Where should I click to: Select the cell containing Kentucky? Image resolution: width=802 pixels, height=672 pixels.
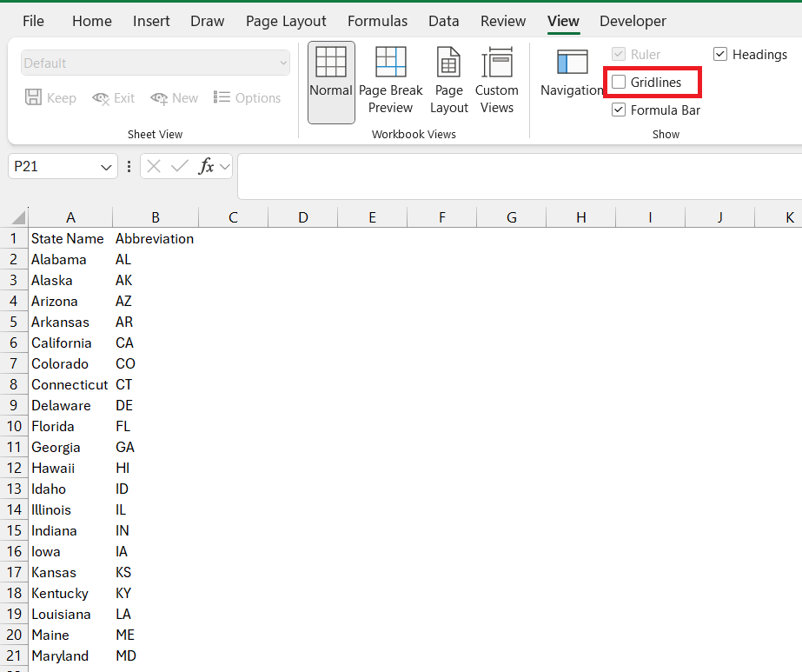70,593
